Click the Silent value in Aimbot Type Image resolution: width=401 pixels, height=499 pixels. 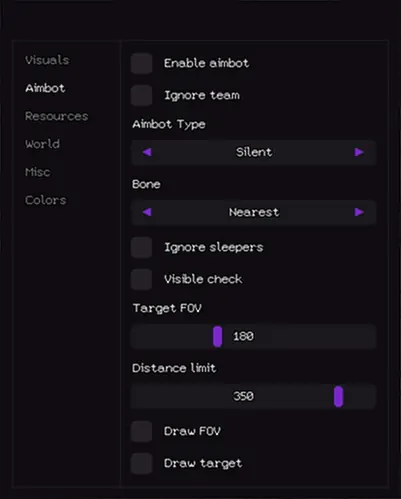coord(254,152)
